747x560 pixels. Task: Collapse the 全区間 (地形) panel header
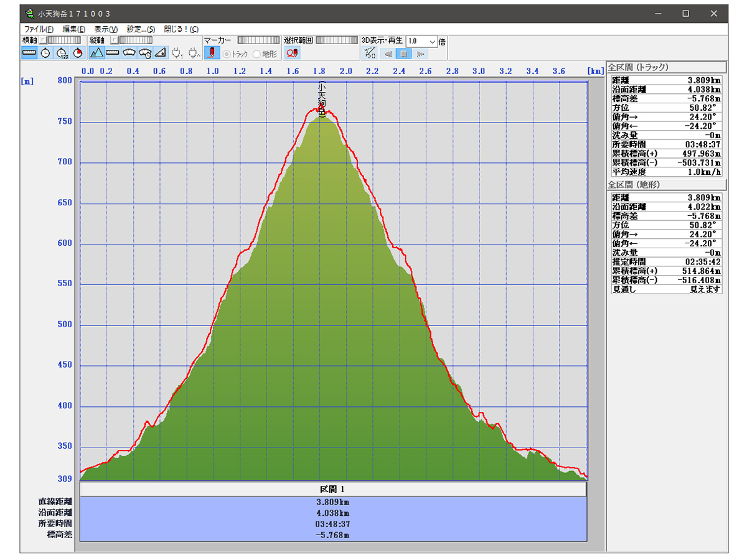[x=666, y=185]
